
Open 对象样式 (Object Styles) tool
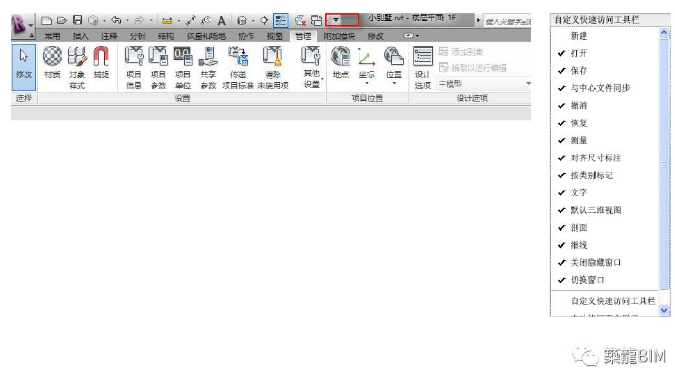coord(77,68)
